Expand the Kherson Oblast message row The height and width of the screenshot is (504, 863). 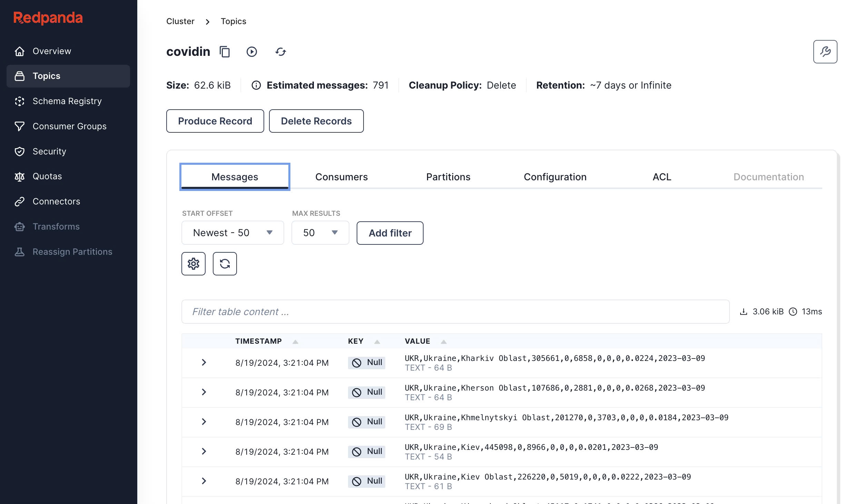204,392
